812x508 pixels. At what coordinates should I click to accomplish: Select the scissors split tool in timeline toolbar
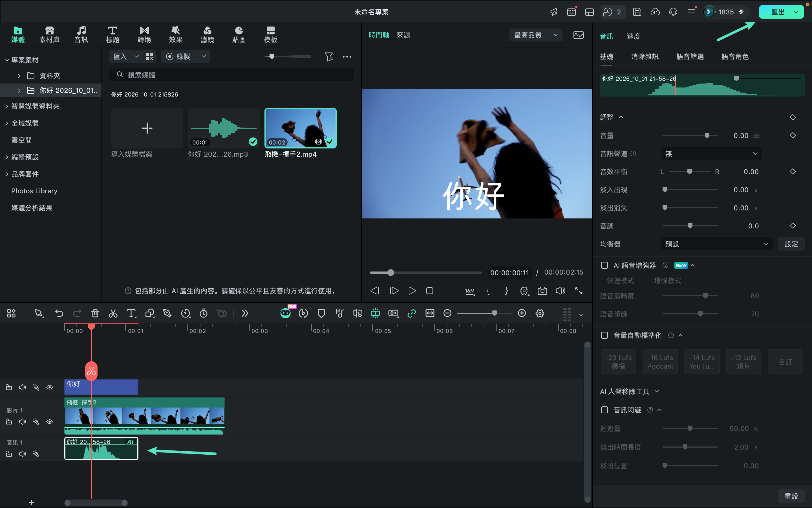(x=113, y=314)
